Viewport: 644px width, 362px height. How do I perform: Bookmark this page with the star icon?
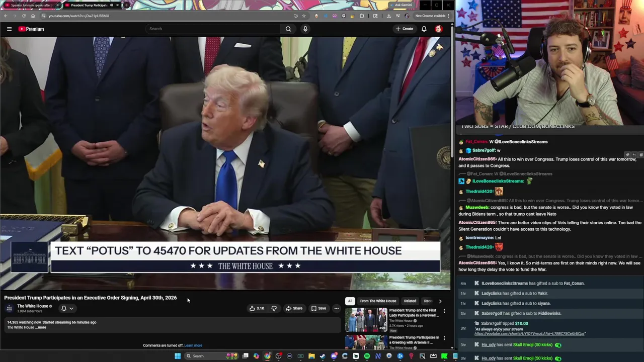(303, 16)
